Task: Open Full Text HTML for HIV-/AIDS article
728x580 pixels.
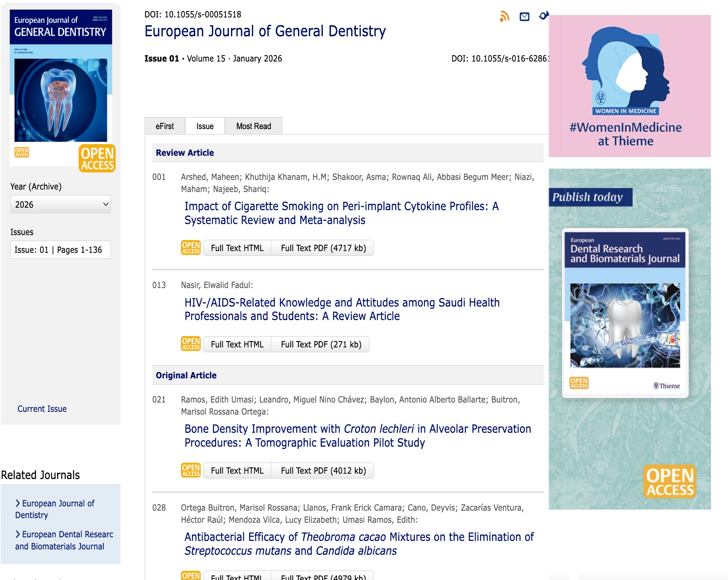Action: click(237, 344)
